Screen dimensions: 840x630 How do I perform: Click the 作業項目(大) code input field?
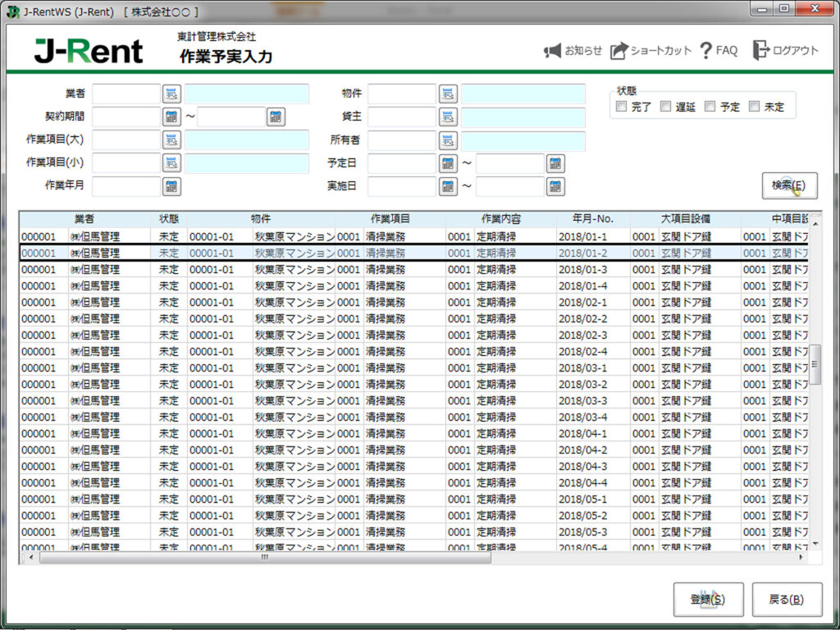click(126, 140)
